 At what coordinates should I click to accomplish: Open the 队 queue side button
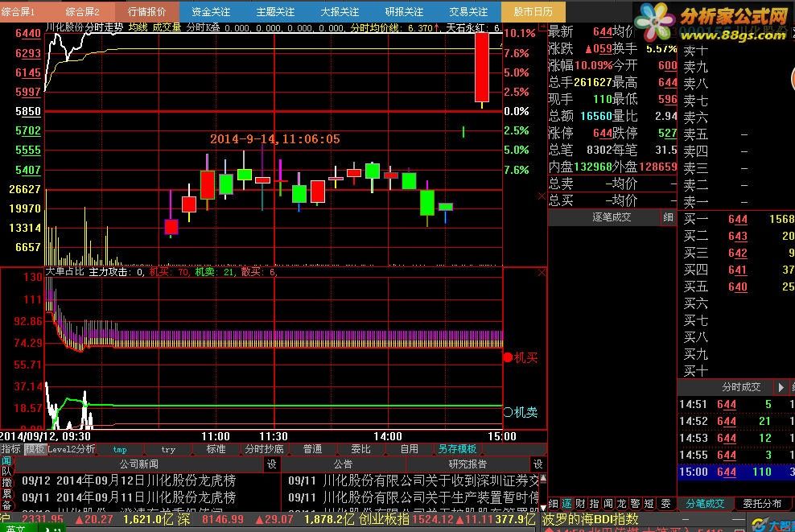pos(6,472)
